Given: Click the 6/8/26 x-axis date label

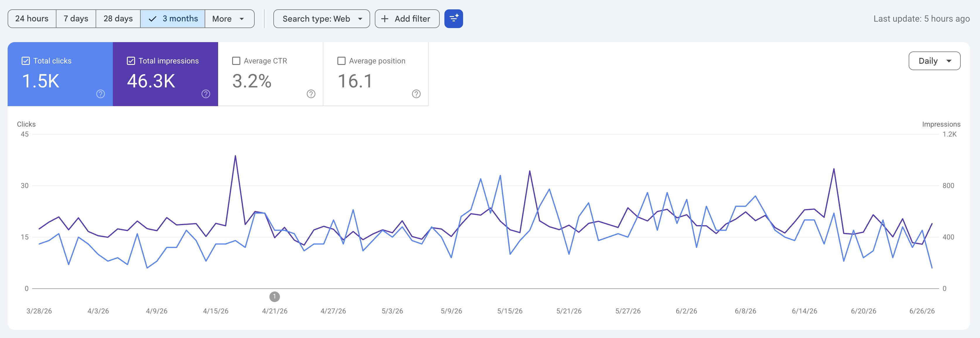Looking at the screenshot, I should coord(745,311).
